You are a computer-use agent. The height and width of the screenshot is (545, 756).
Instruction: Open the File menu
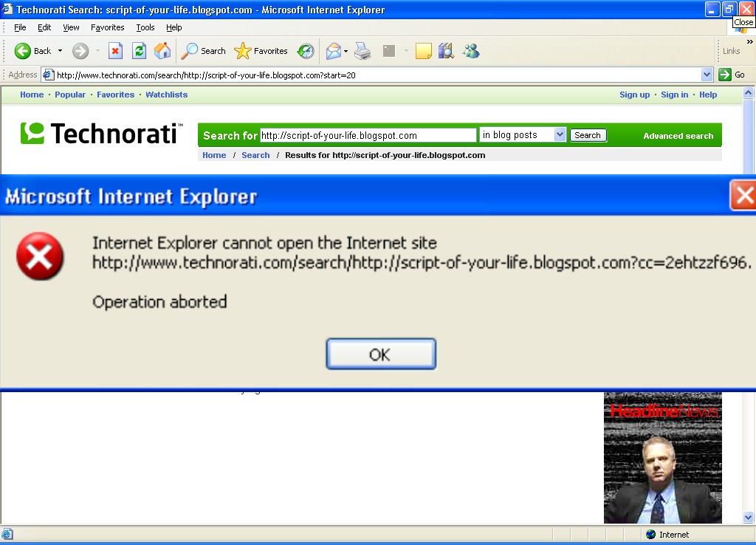coord(20,27)
